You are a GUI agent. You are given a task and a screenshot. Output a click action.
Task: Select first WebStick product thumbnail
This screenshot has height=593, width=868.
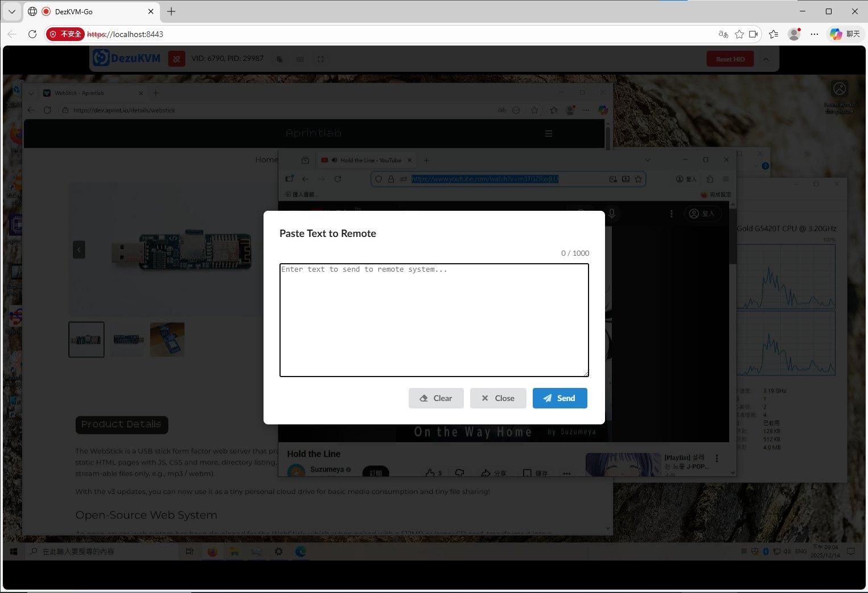(87, 340)
